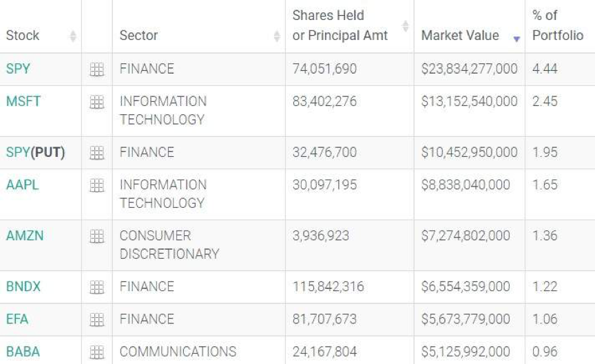This screenshot has width=595, height=364.
Task: Open the BABA stock link
Action: point(23,351)
